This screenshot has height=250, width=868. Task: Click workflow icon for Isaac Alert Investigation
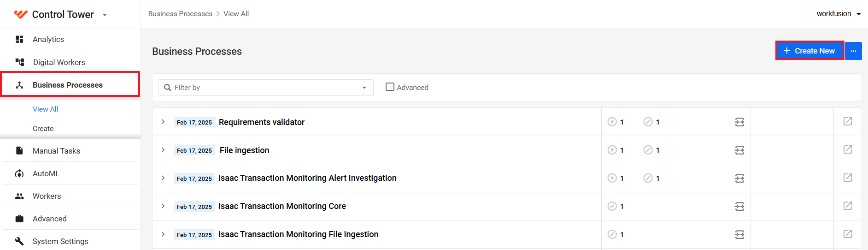pos(739,179)
